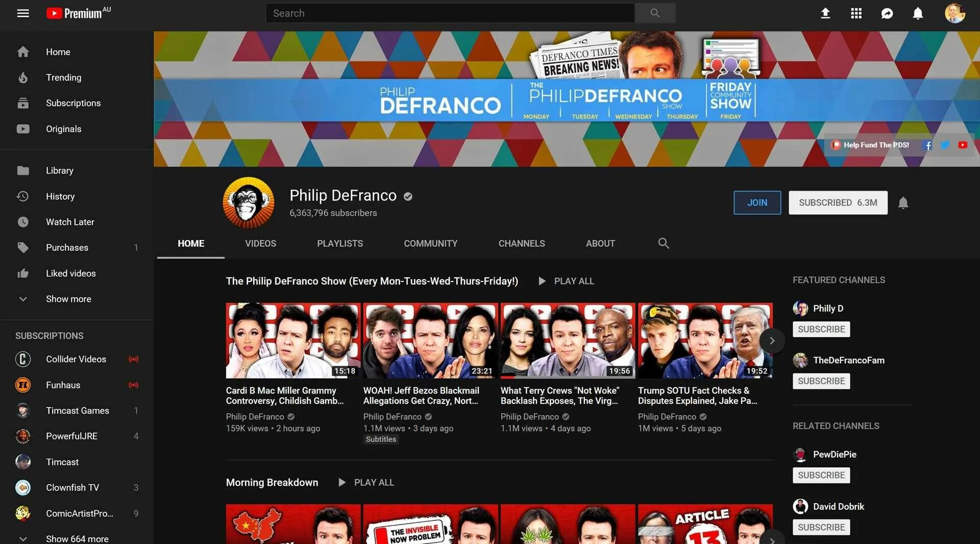Open the hamburger guide menu
Image resolution: width=980 pixels, height=544 pixels.
point(23,13)
